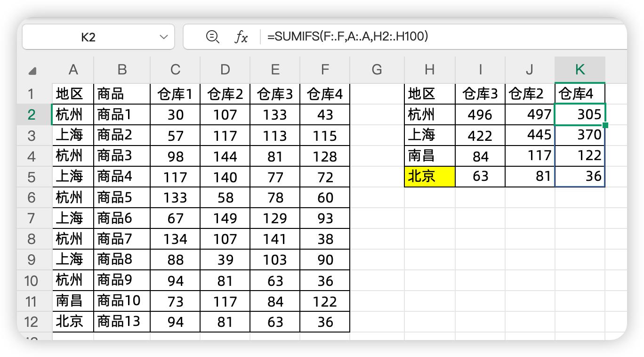Screen dimensions: 644x357
Task: Click the select-all triangle at grid corner
Action: click(32, 71)
